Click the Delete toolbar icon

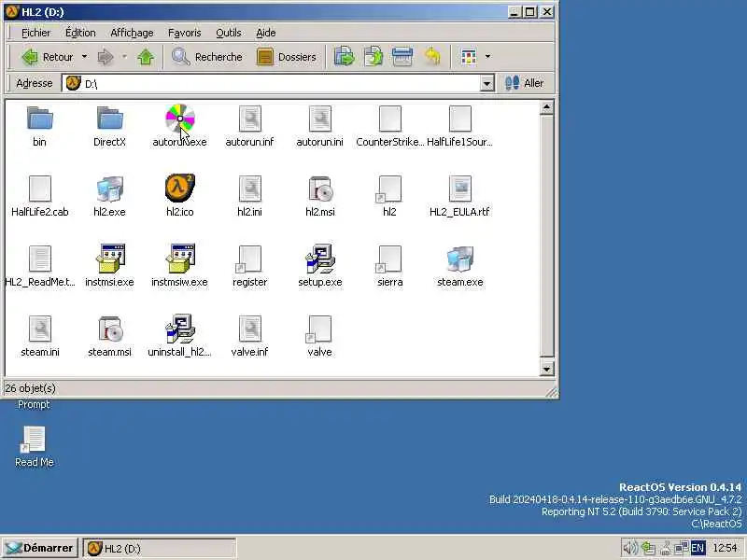click(402, 57)
